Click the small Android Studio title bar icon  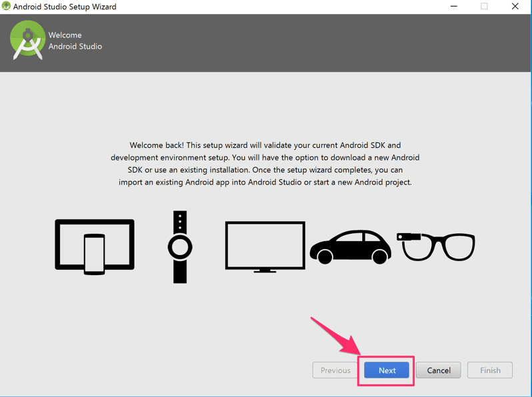pos(6,6)
